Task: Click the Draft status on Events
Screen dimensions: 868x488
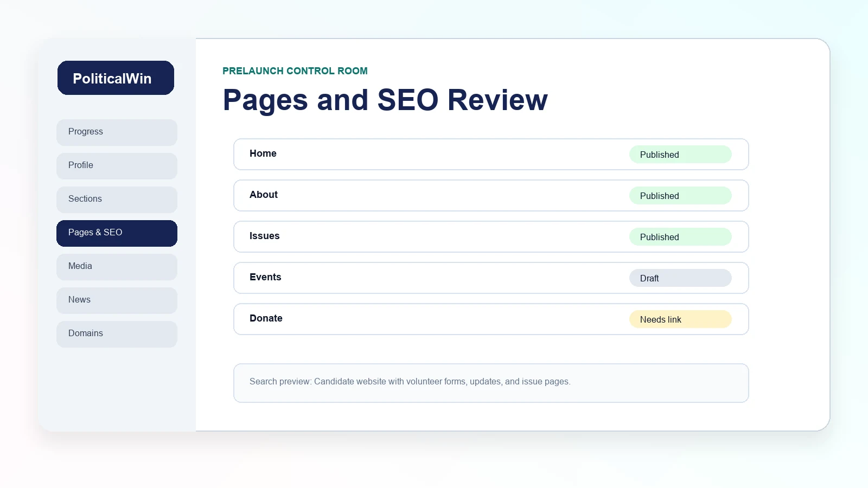Action: (680, 278)
